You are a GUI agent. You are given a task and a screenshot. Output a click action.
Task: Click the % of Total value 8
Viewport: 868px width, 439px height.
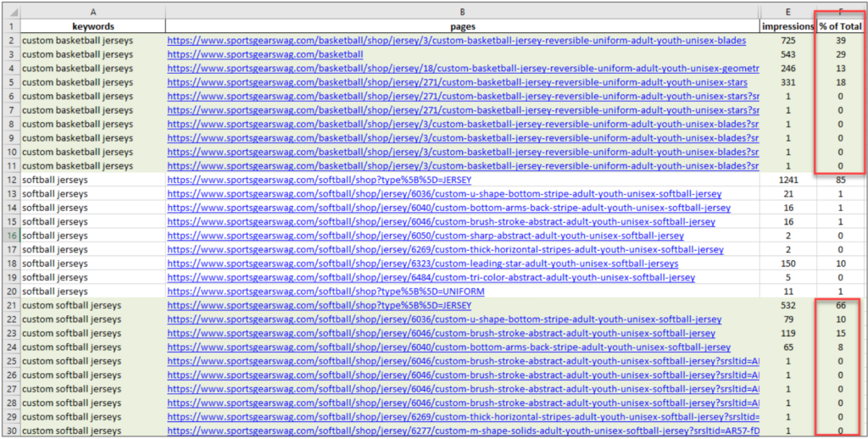point(840,347)
